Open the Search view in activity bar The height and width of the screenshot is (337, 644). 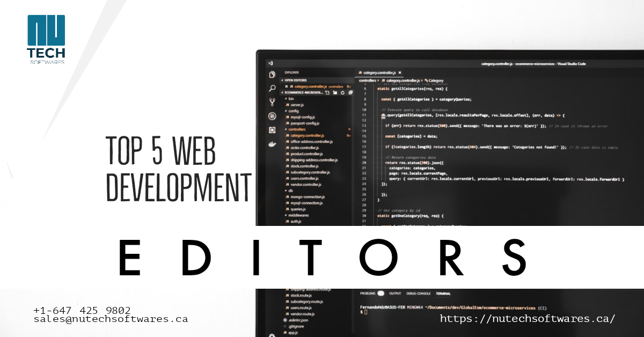click(272, 88)
